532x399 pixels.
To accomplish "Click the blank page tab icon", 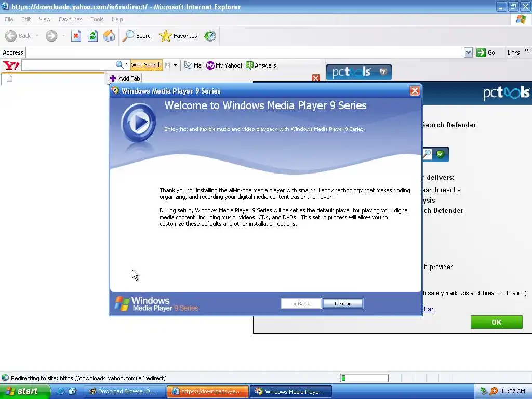I will point(9,78).
